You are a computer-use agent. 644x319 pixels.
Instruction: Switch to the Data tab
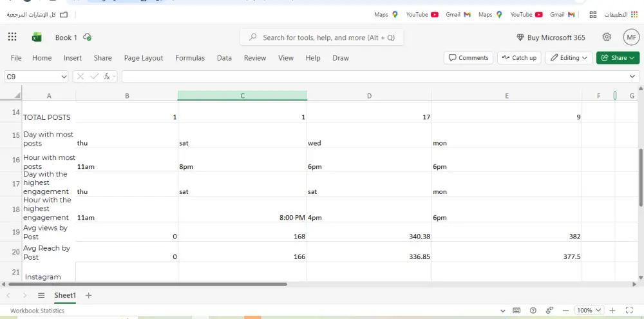click(224, 58)
